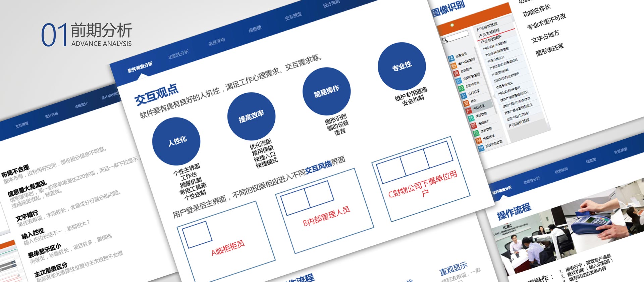Click the 操作流程 heading on the right slide
The height and width of the screenshot is (282, 644).
tap(514, 211)
